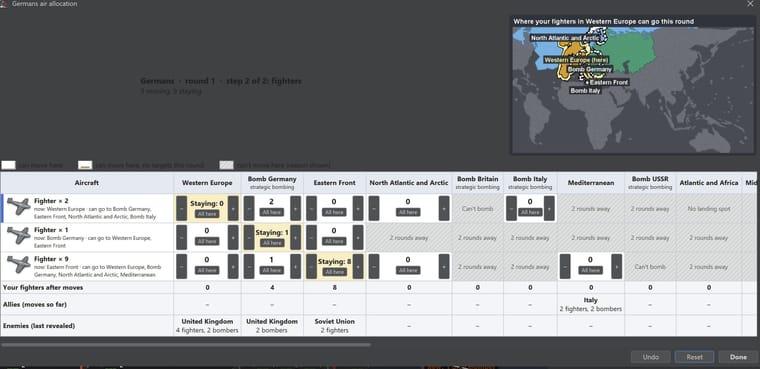Decrease Western Europe count in Fighter × 1 row

pyautogui.click(x=181, y=238)
